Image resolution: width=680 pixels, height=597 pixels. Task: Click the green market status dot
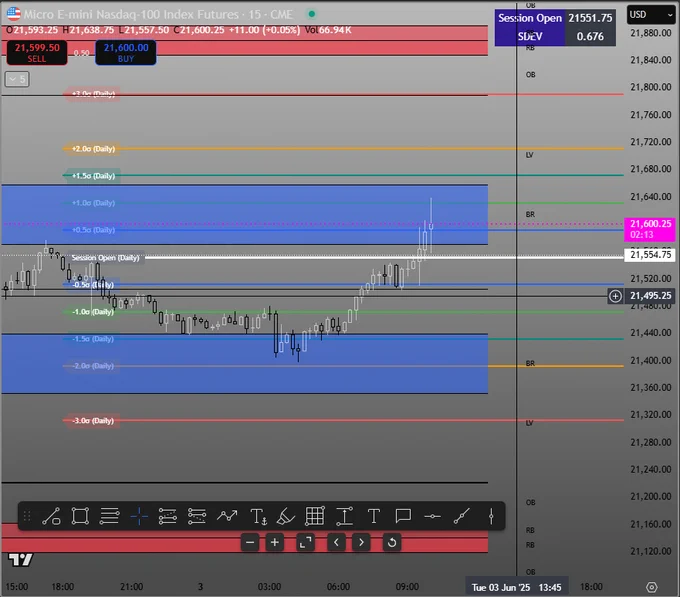point(311,14)
